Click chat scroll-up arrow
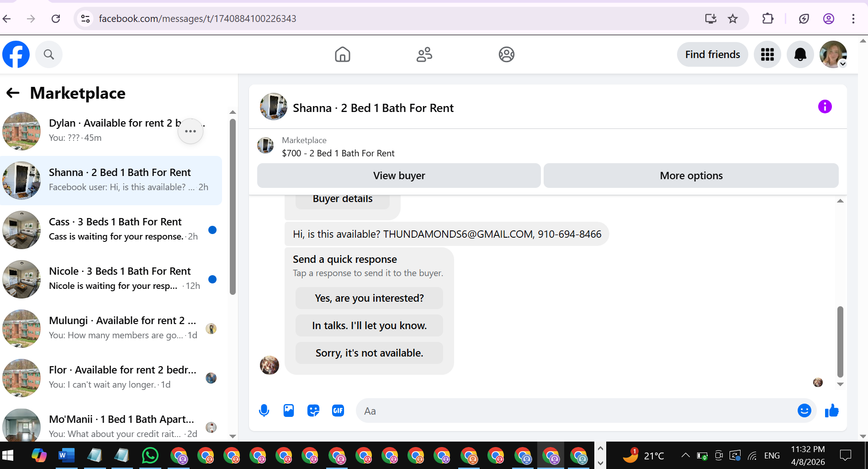The image size is (868, 469). click(840, 201)
